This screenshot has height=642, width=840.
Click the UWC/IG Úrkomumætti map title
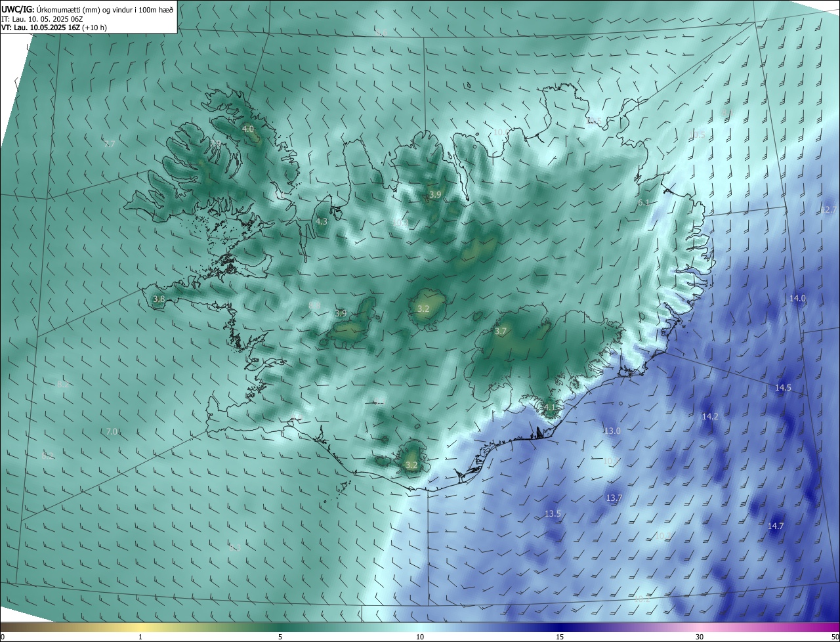pyautogui.click(x=88, y=9)
